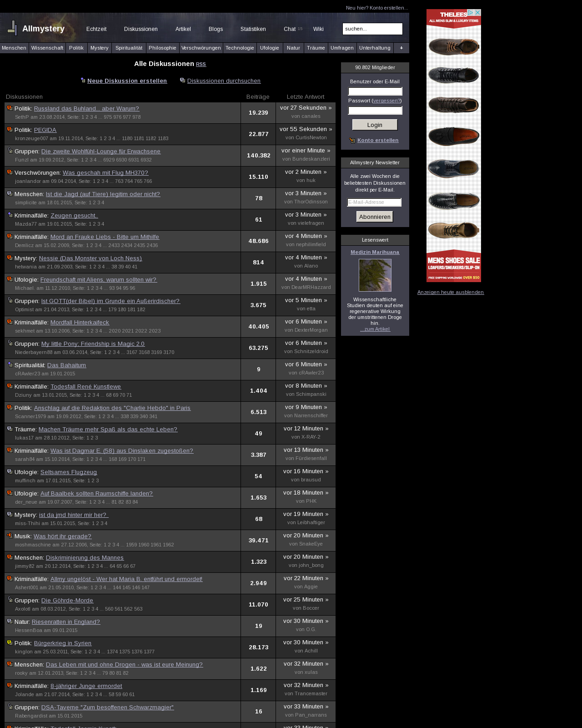Screen dimensions: 582x728
Task: Select the Wissenschaft category tab
Action: pyautogui.click(x=47, y=48)
